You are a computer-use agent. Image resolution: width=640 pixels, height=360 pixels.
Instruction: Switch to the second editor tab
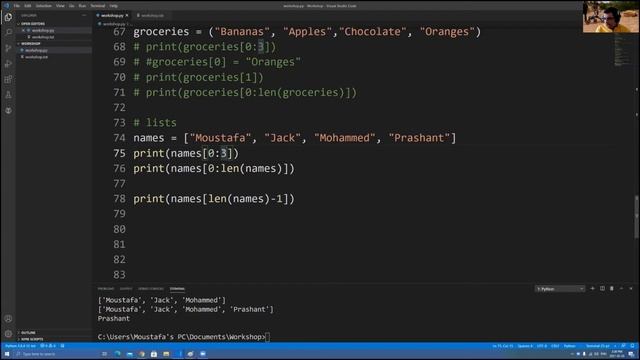[x=151, y=16]
